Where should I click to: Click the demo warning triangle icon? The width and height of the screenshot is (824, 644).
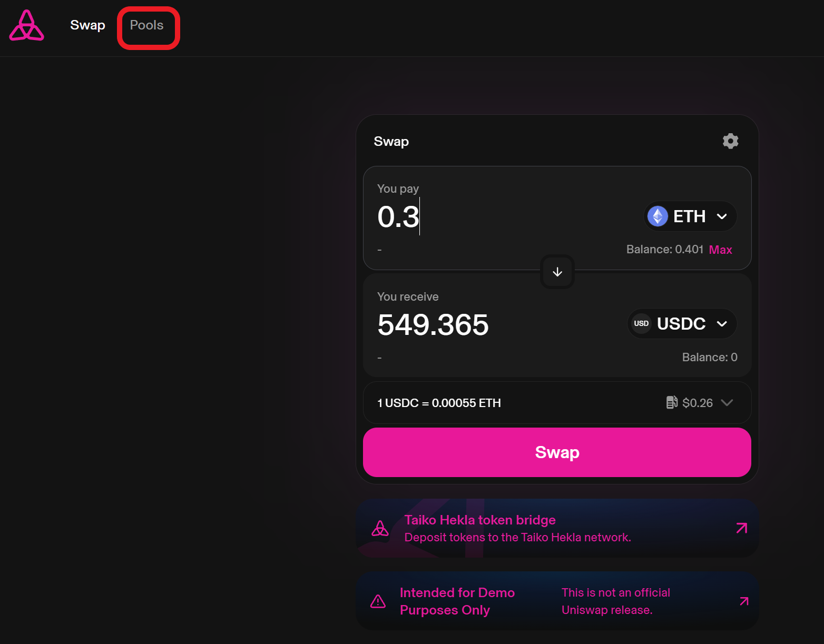pyautogui.click(x=378, y=601)
